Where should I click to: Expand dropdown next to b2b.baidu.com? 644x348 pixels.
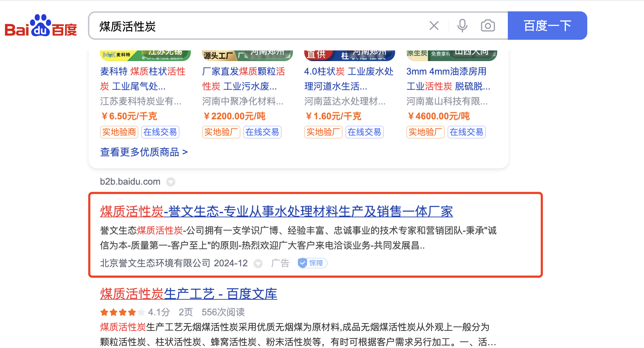pos(171,182)
